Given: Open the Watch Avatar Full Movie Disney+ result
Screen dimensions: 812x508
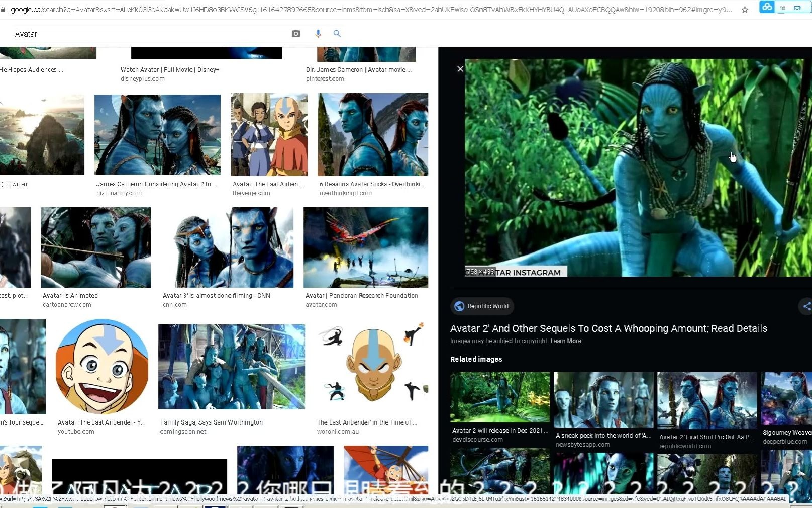Looking at the screenshot, I should click(170, 70).
